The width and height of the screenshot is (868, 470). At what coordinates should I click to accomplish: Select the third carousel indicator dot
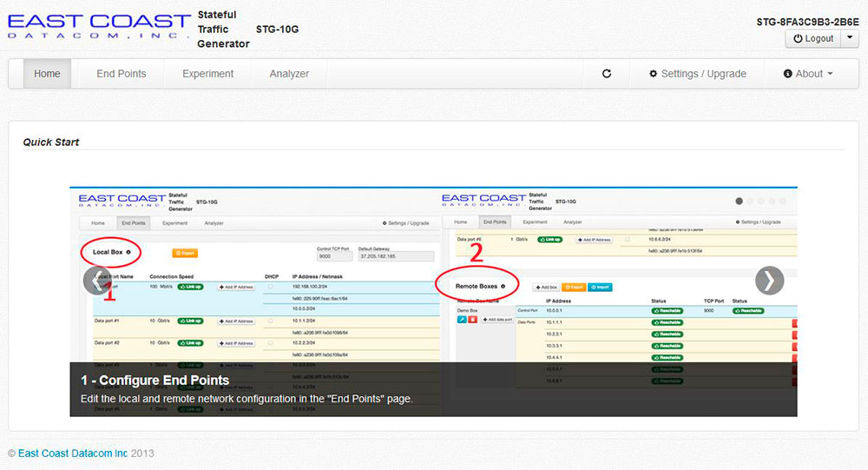761,202
